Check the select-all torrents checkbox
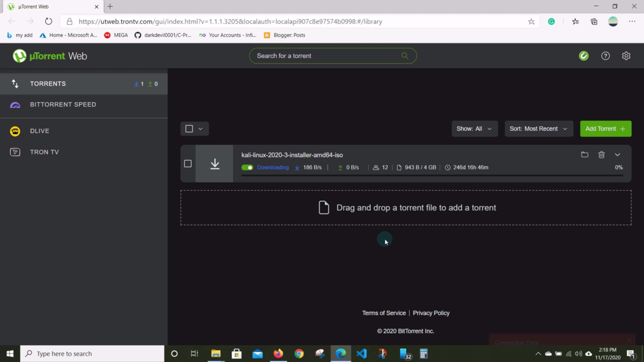This screenshot has width=644, height=362. 189,128
